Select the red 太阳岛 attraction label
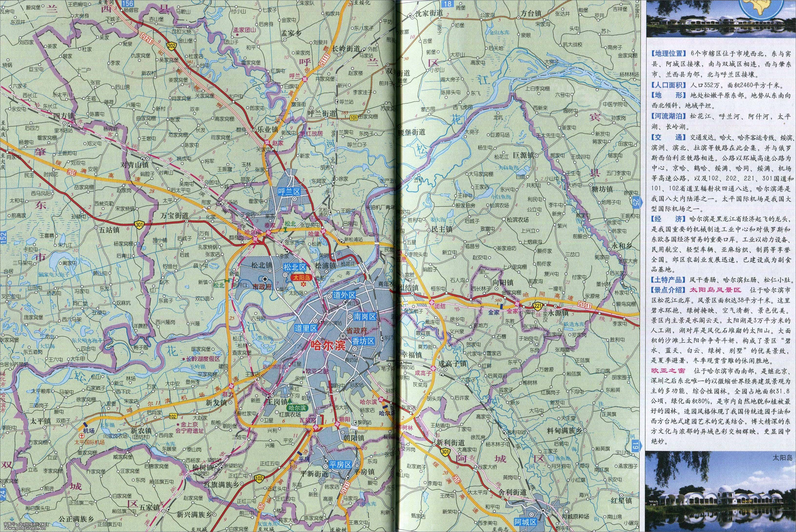 point(302,277)
